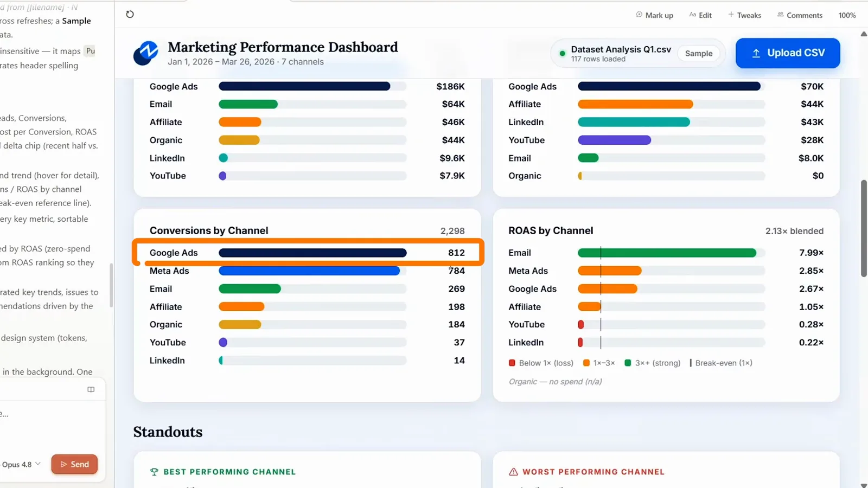
Task: Click the Upload CSV button
Action: (x=788, y=53)
